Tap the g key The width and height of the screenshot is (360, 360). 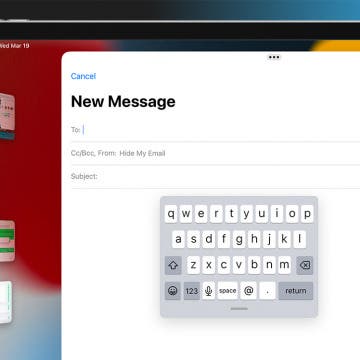pos(239,239)
